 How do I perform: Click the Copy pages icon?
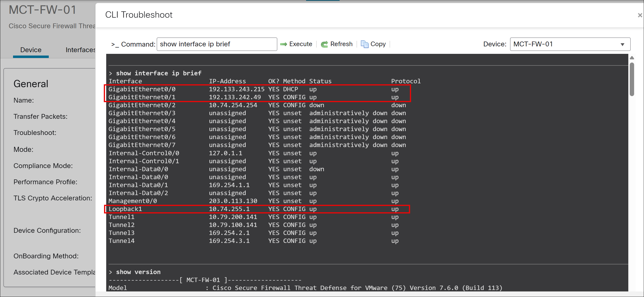point(364,44)
